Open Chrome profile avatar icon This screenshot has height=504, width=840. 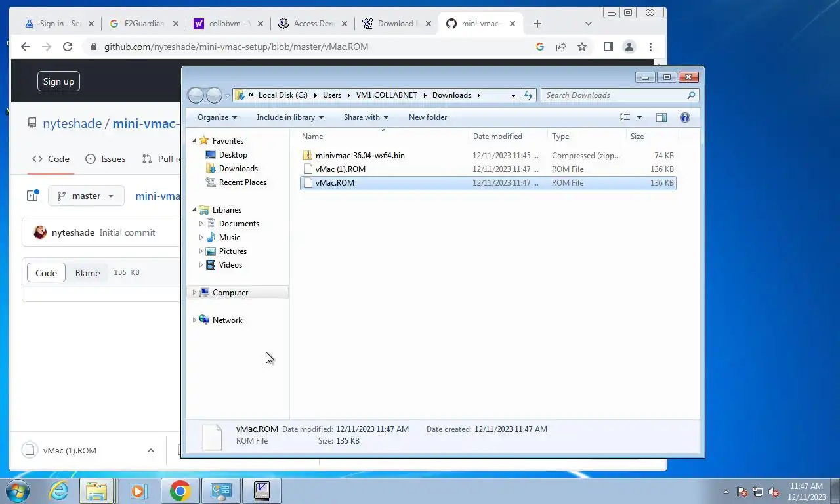tap(629, 47)
